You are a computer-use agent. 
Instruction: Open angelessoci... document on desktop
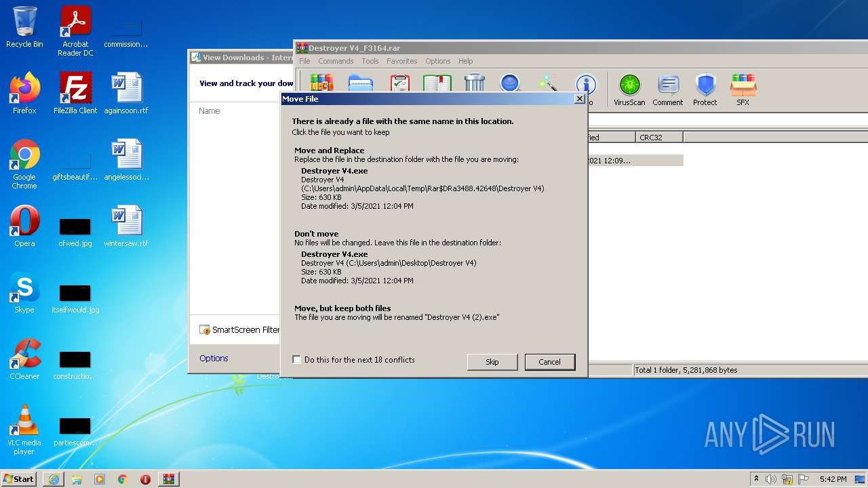(x=126, y=160)
